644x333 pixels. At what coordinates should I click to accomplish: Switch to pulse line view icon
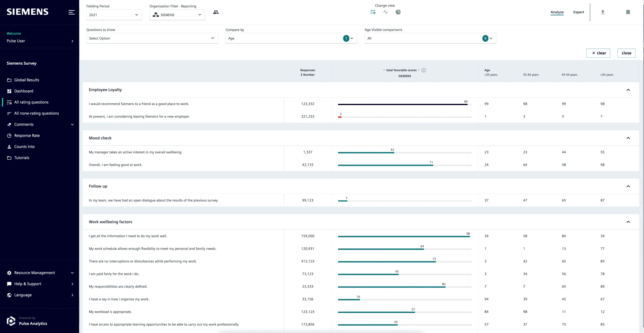tap(386, 12)
